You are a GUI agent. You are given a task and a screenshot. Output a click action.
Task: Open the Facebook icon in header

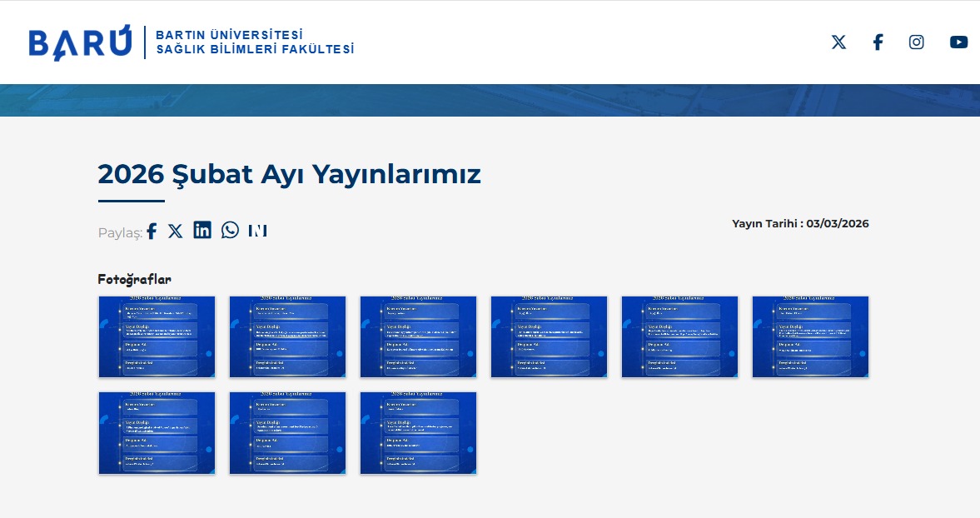[x=878, y=42]
